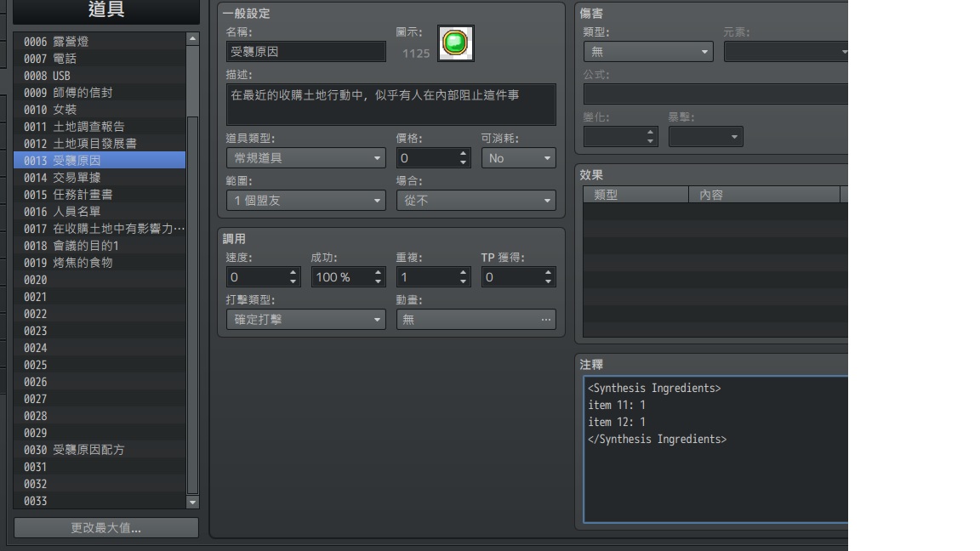Click the green orb item icon
The width and height of the screenshot is (980, 551).
456,43
